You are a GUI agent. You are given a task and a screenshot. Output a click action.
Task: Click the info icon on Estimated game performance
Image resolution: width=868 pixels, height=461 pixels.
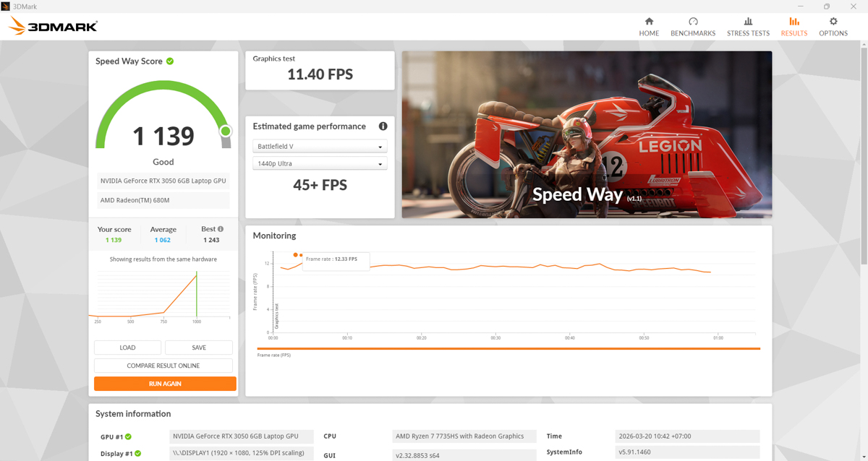pyautogui.click(x=383, y=126)
